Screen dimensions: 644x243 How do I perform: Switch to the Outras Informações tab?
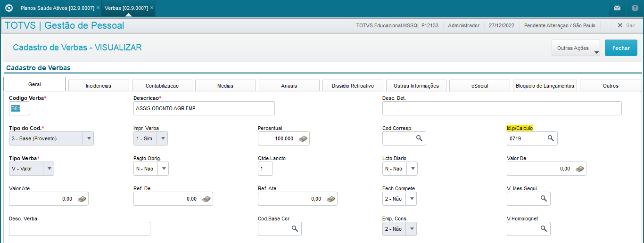pos(416,86)
